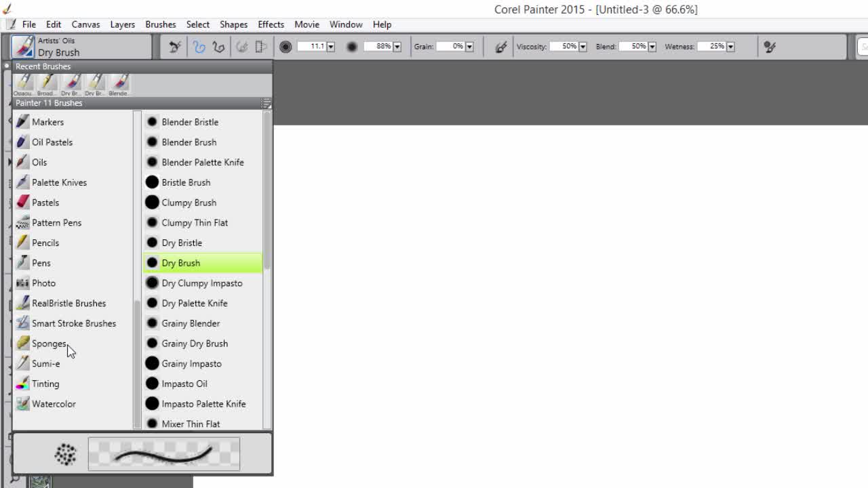Viewport: 868px width, 488px height.
Task: Pick the Palette Knives category
Action: tap(59, 182)
